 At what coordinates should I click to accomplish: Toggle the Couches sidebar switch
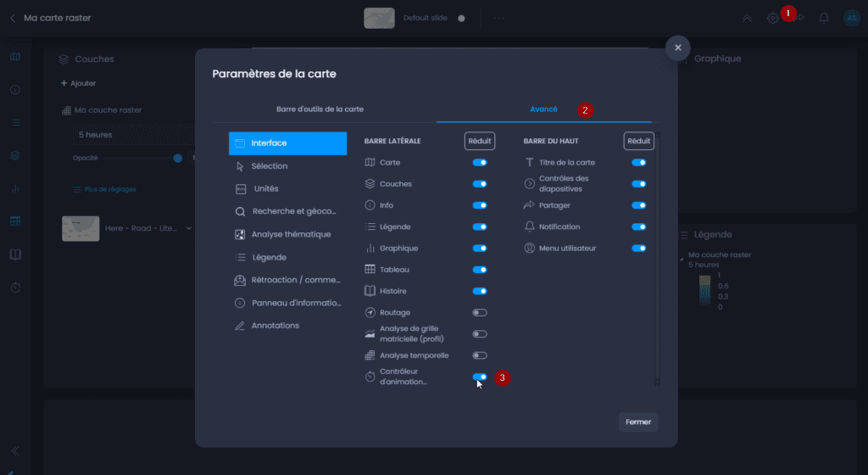pos(480,184)
